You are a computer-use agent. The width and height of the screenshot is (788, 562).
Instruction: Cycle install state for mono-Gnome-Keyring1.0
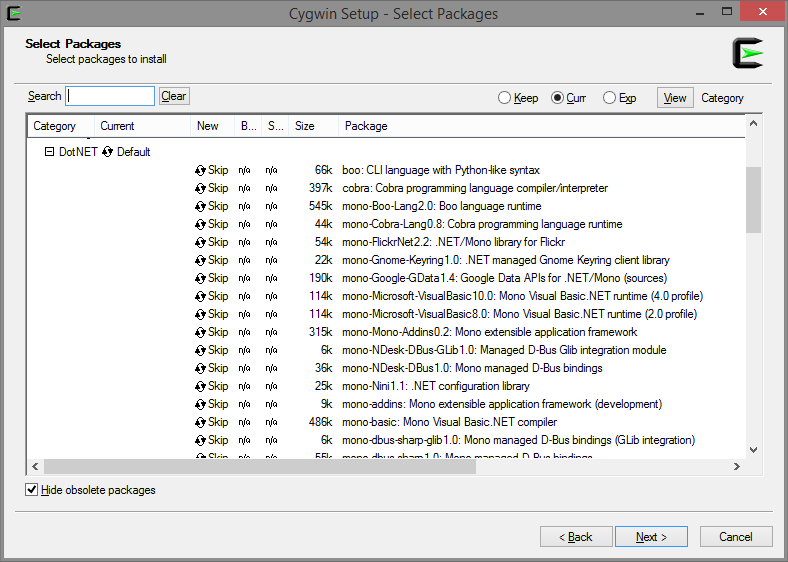pyautogui.click(x=200, y=260)
